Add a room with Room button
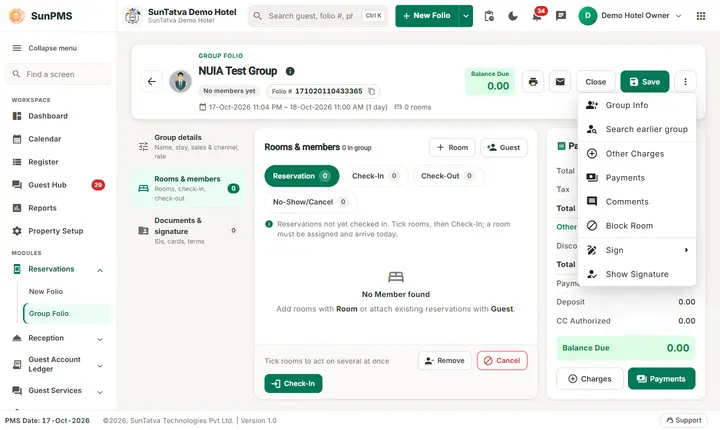 pos(452,147)
